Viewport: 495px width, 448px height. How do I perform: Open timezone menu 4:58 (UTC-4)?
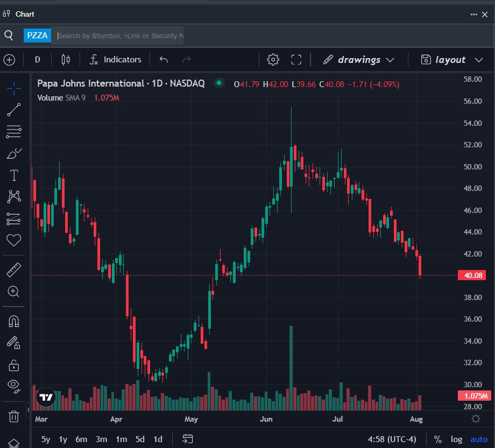[x=392, y=439]
